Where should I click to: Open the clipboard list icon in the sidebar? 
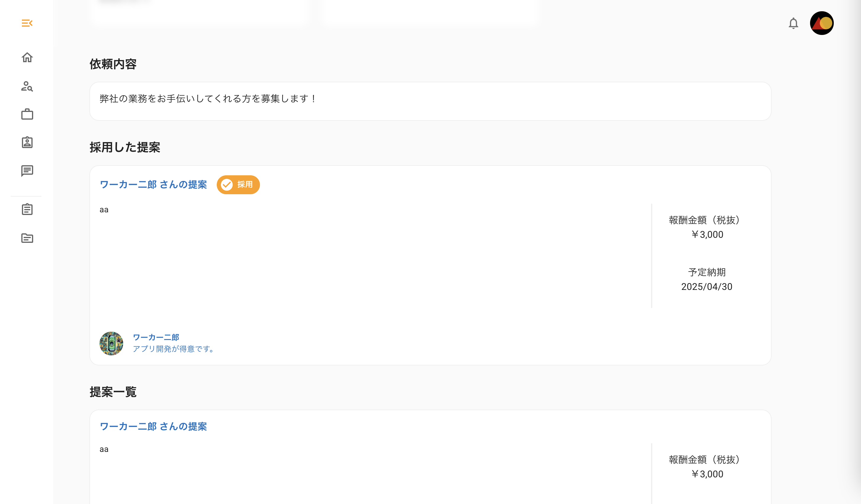point(27,209)
